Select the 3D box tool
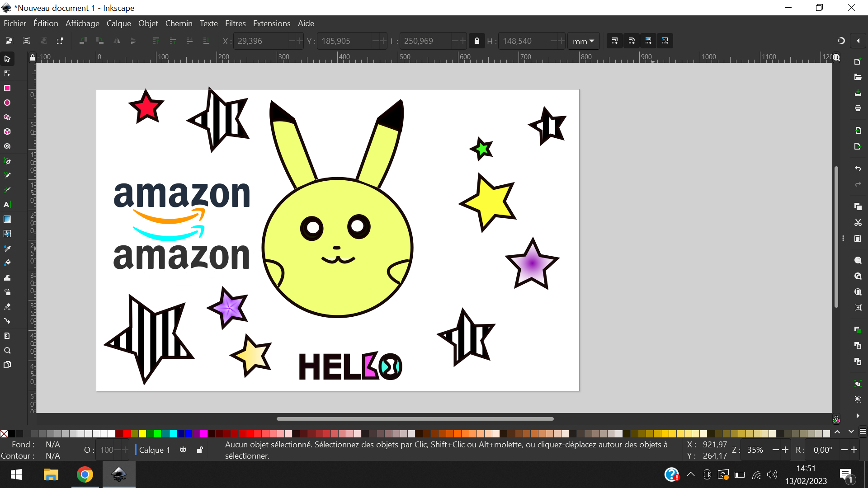 pos(7,132)
